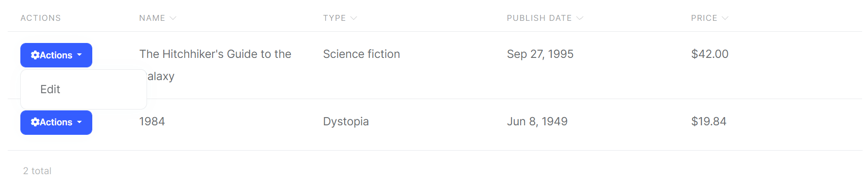This screenshot has height=190, width=868.
Task: Click the Dystopia type cell
Action: point(346,122)
